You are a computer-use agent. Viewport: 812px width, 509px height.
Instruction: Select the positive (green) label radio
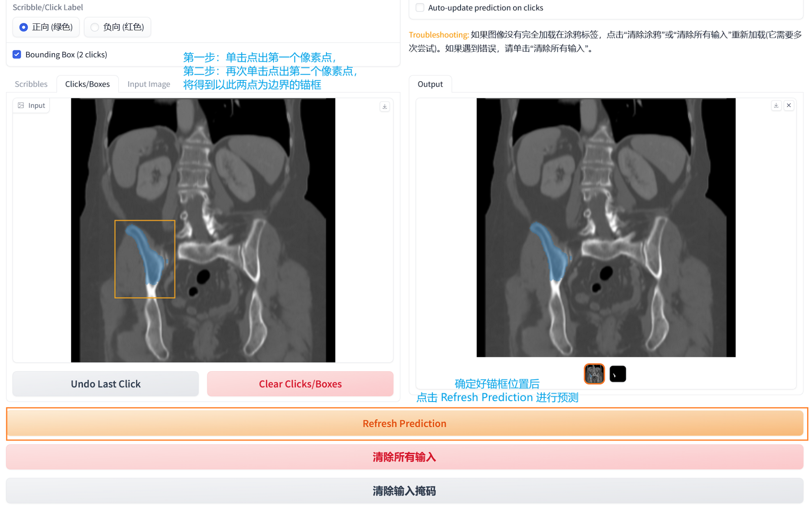(x=24, y=27)
